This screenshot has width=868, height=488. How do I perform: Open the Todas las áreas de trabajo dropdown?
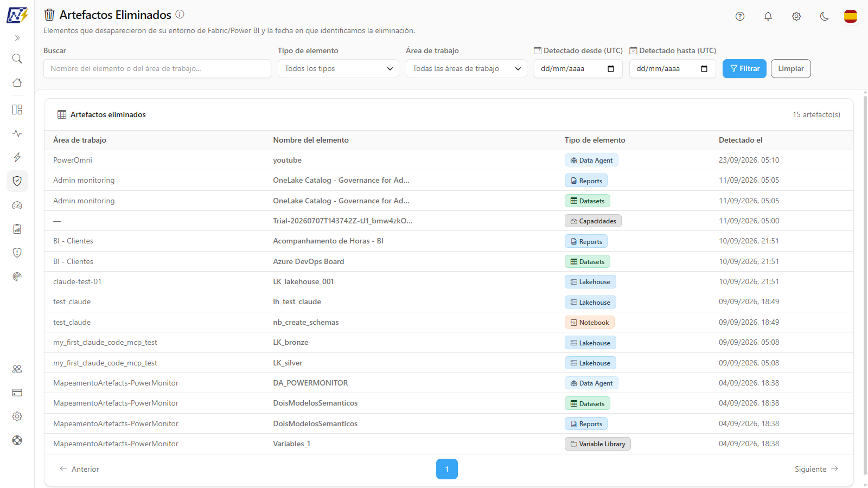[x=467, y=68]
